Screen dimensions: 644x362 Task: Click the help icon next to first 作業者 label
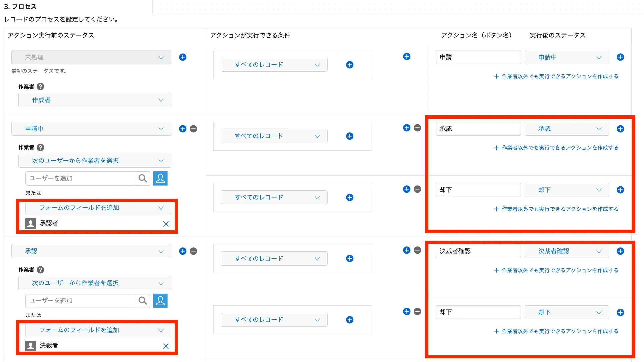(x=40, y=87)
